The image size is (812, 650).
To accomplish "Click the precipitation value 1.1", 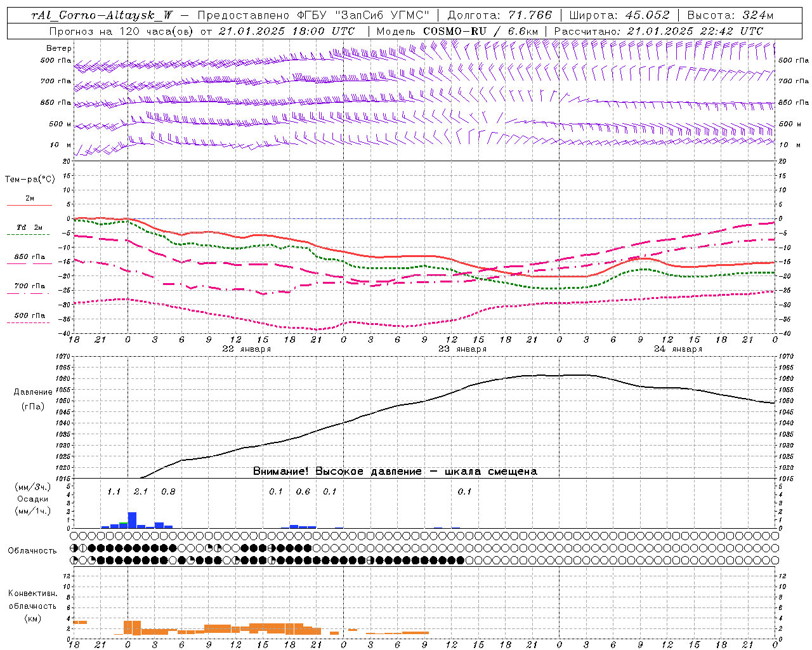I will pyautogui.click(x=114, y=491).
